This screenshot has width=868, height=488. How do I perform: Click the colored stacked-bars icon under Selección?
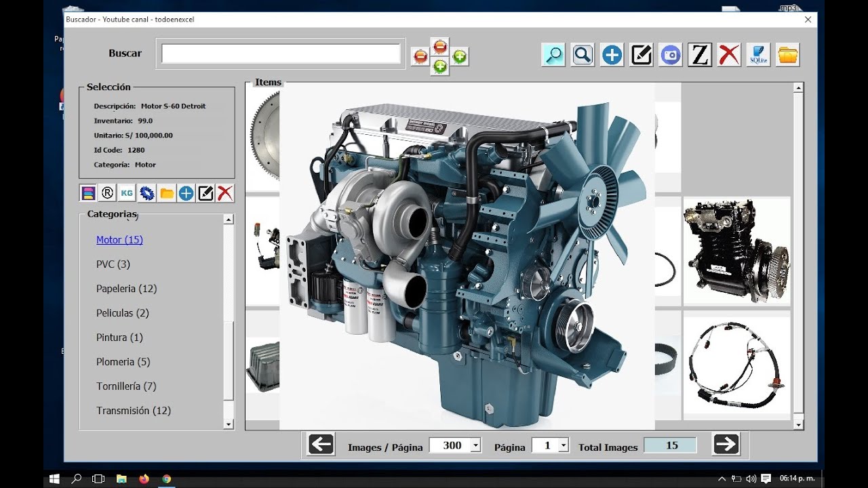click(x=88, y=193)
